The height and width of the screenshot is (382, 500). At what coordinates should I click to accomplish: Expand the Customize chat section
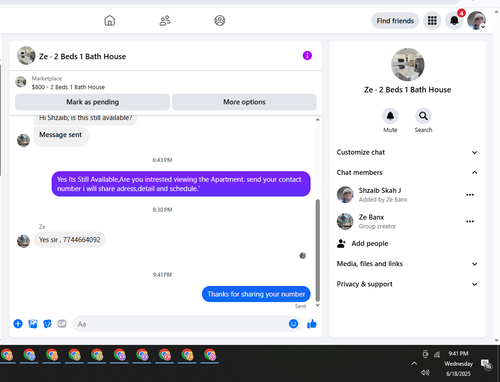click(407, 152)
